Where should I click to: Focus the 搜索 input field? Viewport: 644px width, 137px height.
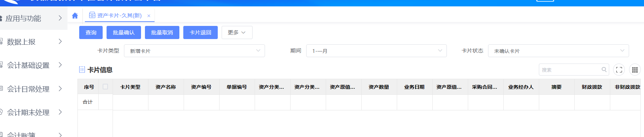tap(570, 70)
